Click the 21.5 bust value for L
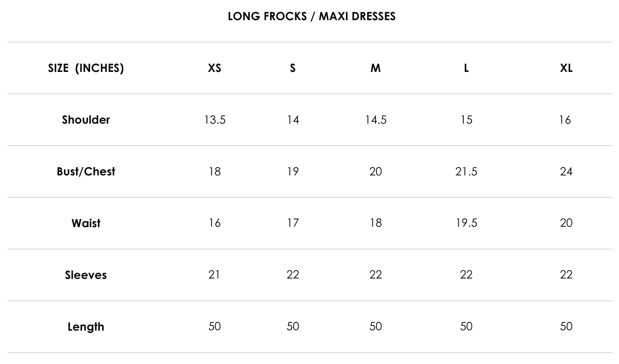 point(466,171)
